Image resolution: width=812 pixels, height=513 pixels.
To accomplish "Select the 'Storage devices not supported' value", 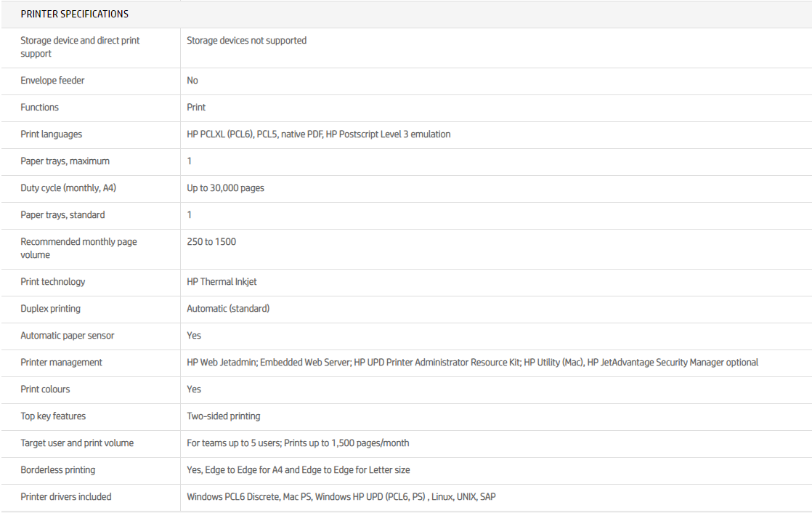I will [x=247, y=41].
